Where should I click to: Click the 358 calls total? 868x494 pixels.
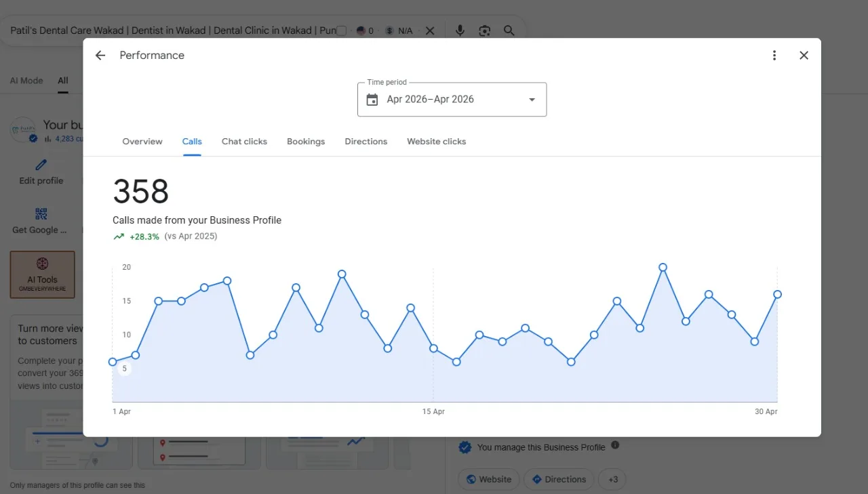pyautogui.click(x=141, y=192)
